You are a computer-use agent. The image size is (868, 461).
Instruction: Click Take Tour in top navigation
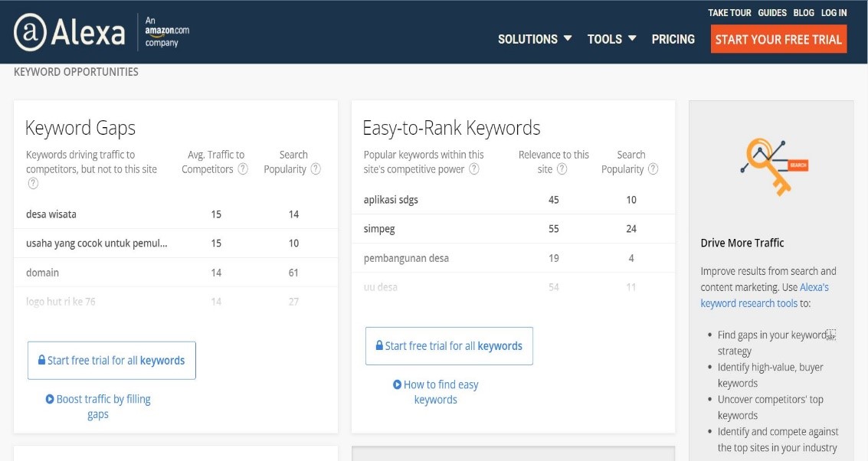729,13
